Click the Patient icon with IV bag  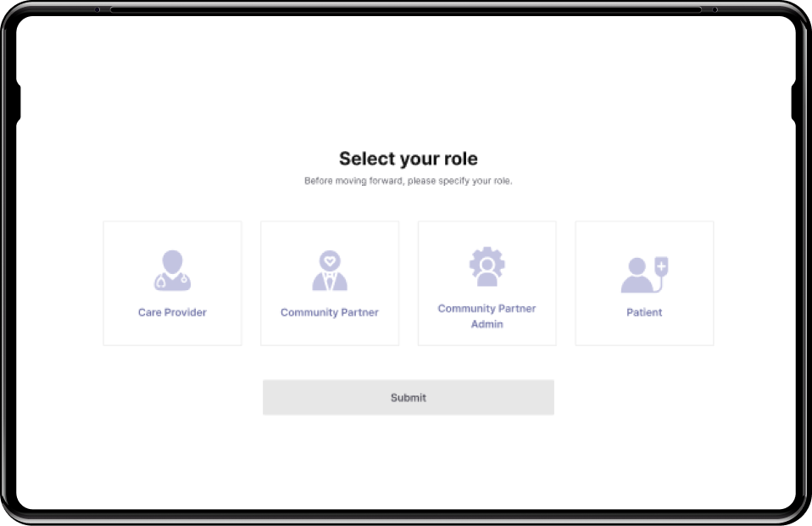(644, 275)
